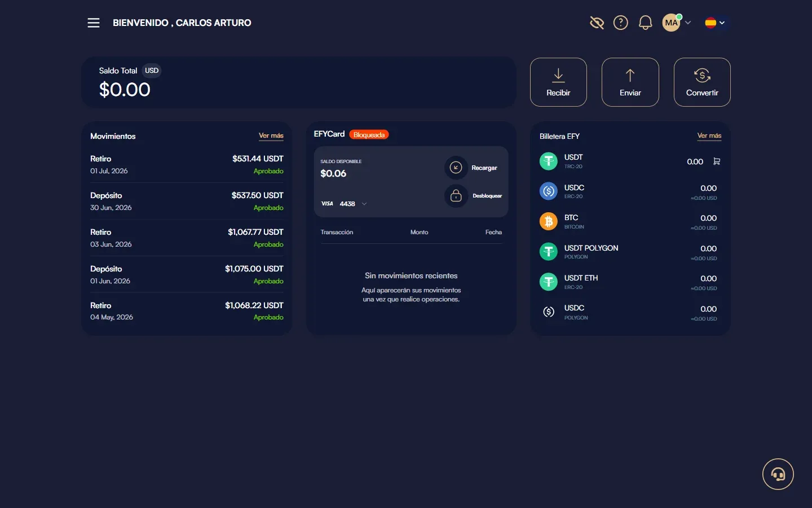
Task: Click the USDT ETH coin icon
Action: pyautogui.click(x=549, y=281)
